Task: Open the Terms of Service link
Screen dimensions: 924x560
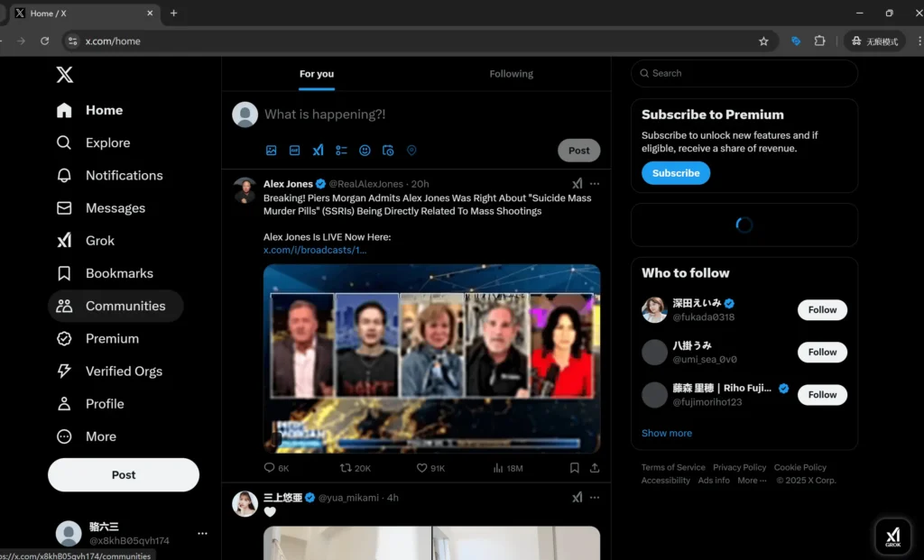Action: click(673, 467)
